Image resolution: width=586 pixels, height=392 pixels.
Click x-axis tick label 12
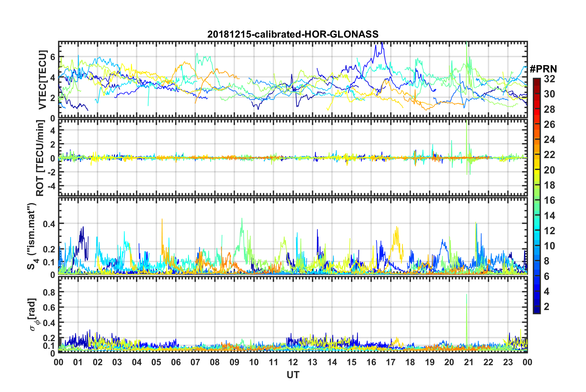(293, 362)
